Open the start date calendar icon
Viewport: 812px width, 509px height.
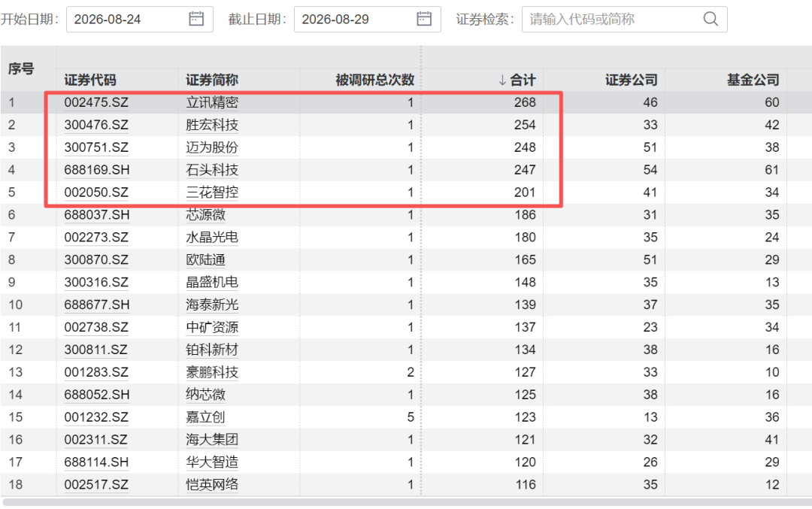(x=196, y=19)
